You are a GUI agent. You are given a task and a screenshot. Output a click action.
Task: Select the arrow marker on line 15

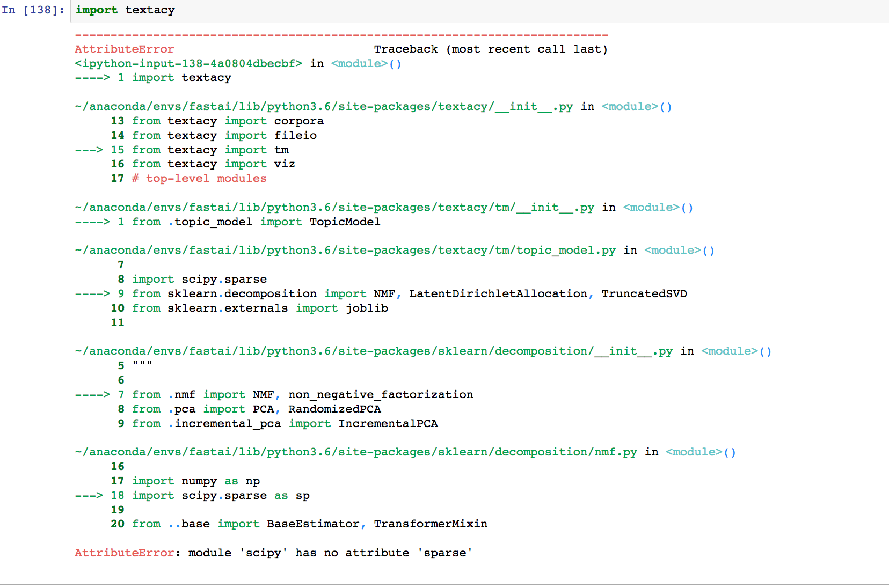(x=90, y=150)
